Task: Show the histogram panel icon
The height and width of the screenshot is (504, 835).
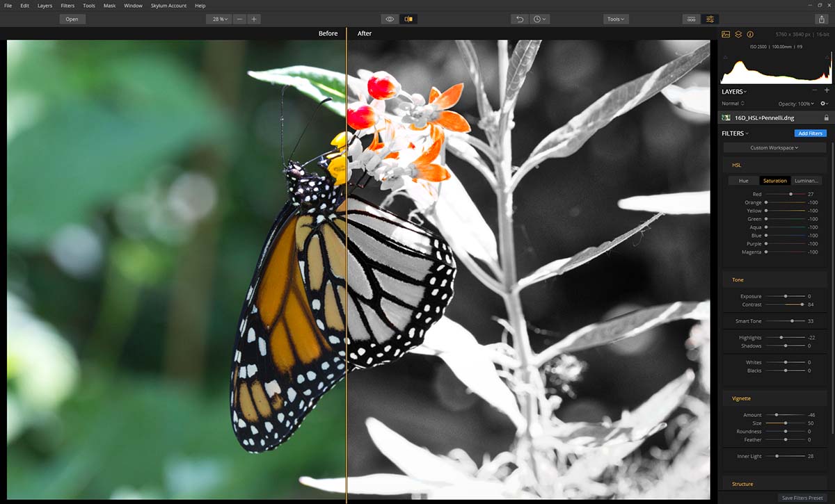Action: [726, 34]
